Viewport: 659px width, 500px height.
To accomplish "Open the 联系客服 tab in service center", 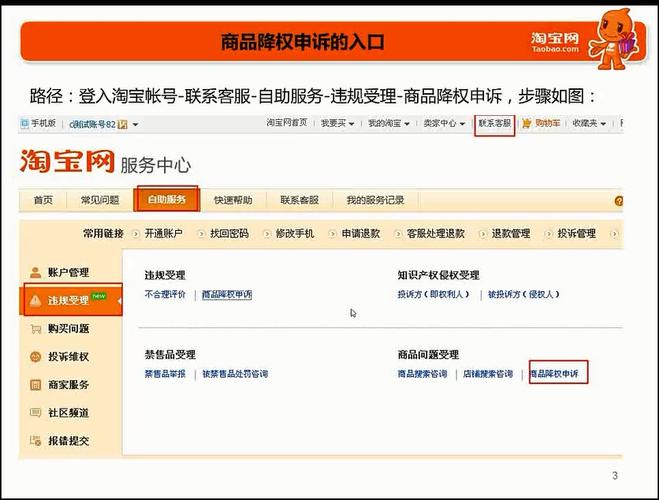I will (x=300, y=200).
